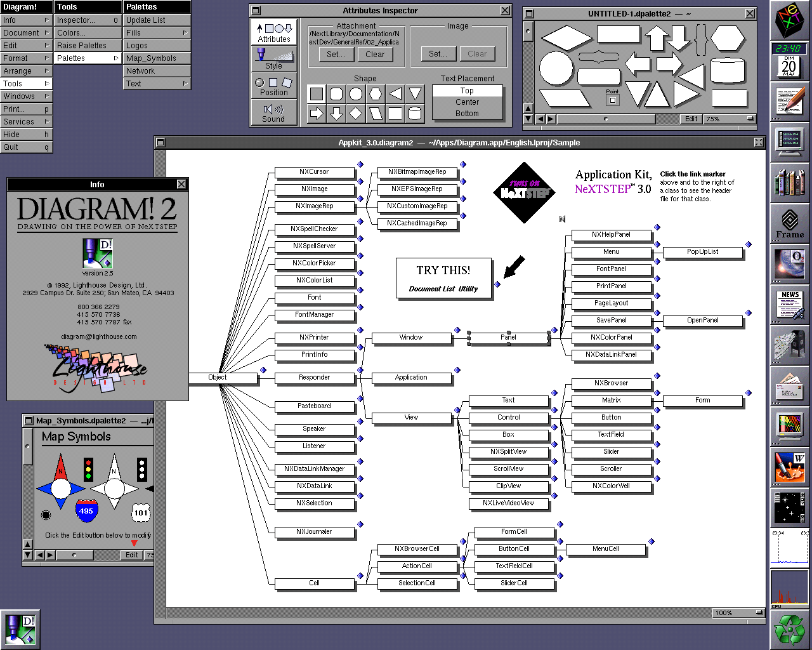Click the horizontal scrollbar of the Appkit window
The height and width of the screenshot is (650, 812).
tap(438, 613)
